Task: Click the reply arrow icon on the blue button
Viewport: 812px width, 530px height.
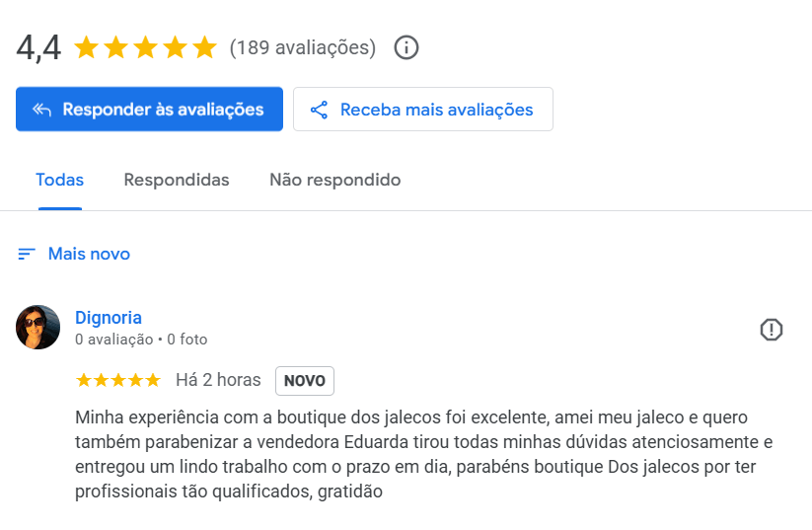Action: pos(41,110)
